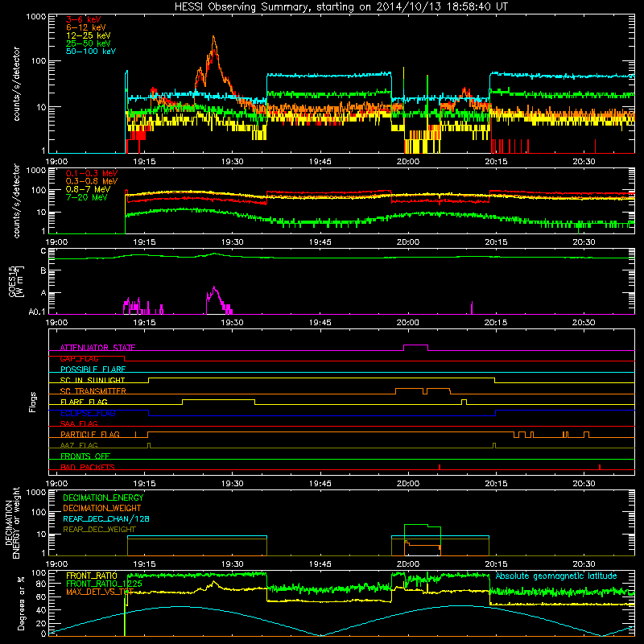Image resolution: width=644 pixels, height=644 pixels.
Task: Select the 25-50 keV legend label
Action: pos(89,43)
